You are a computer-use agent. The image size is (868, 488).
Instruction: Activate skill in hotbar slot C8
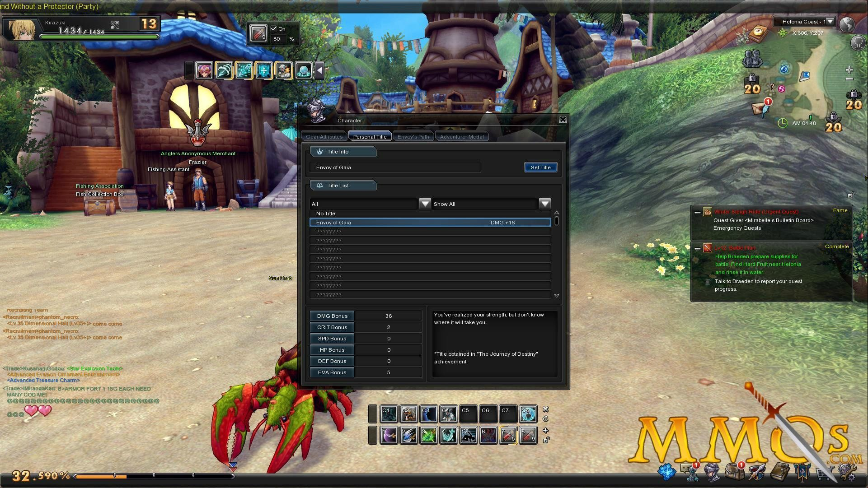pyautogui.click(x=528, y=414)
